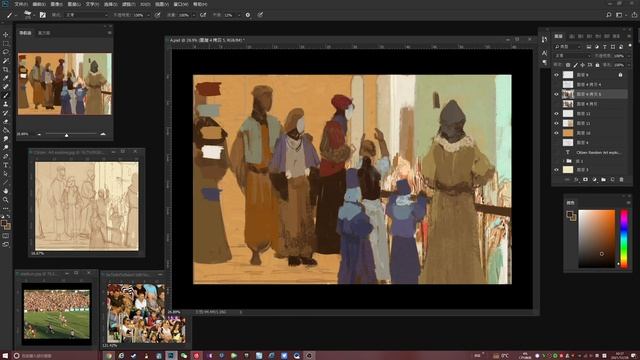Hide the orange 图层 10 layer
The height and width of the screenshot is (360, 640).
556,133
